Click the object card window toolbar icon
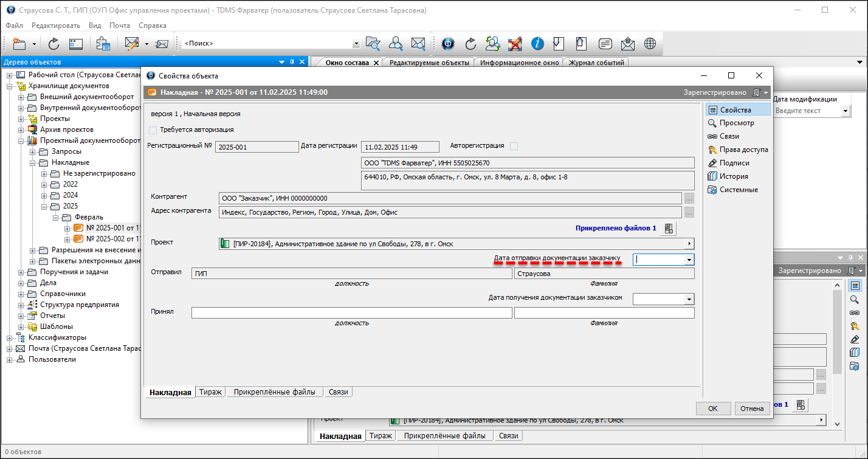Image resolution: width=868 pixels, height=459 pixels. [x=75, y=44]
